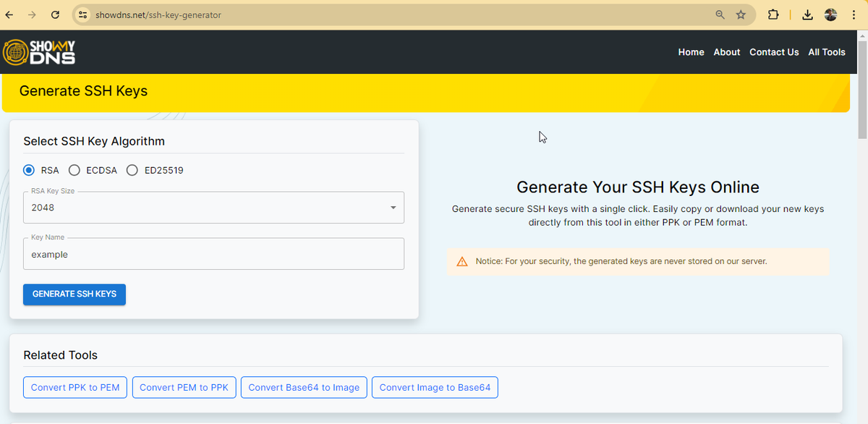Viewport: 868px width, 424px height.
Task: Click the Generate Your SSH Keys Online title
Action: point(638,187)
